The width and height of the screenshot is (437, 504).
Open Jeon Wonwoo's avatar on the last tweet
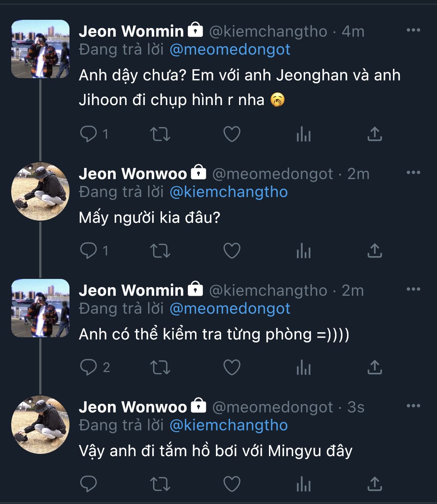click(x=40, y=424)
